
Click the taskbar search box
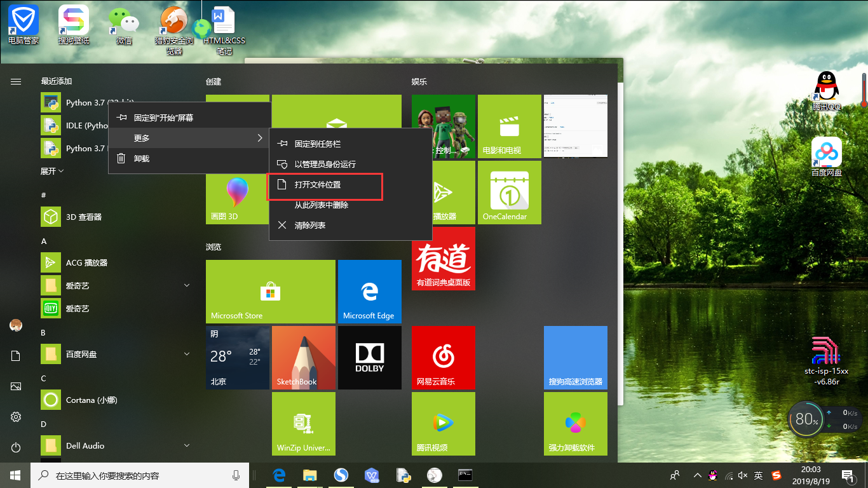point(139,475)
